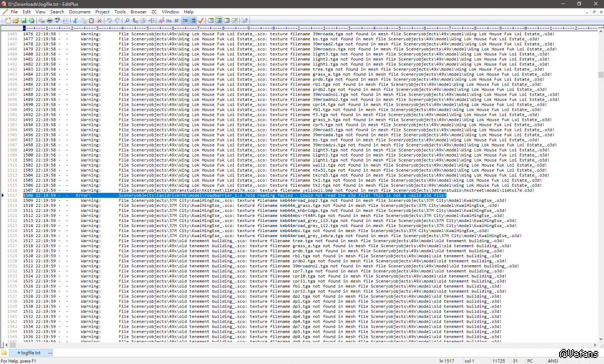The height and width of the screenshot is (364, 604).
Task: Open the Replace toolbar icon
Action: click(x=135, y=20)
